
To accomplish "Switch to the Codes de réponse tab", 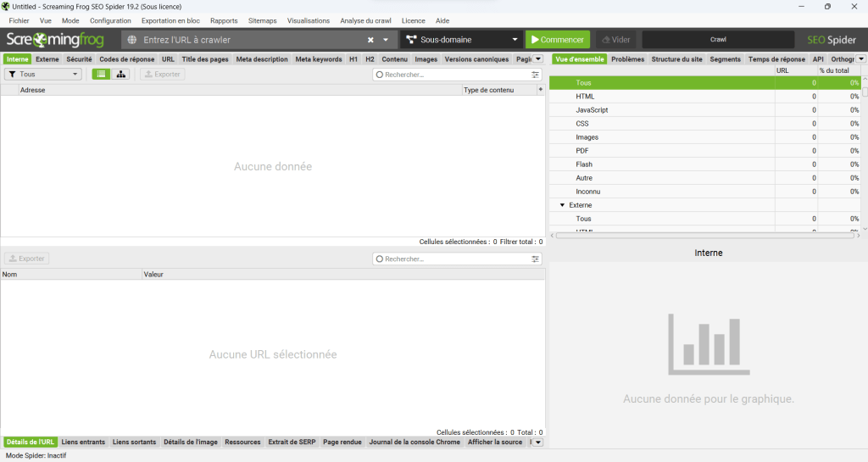I will tap(126, 59).
